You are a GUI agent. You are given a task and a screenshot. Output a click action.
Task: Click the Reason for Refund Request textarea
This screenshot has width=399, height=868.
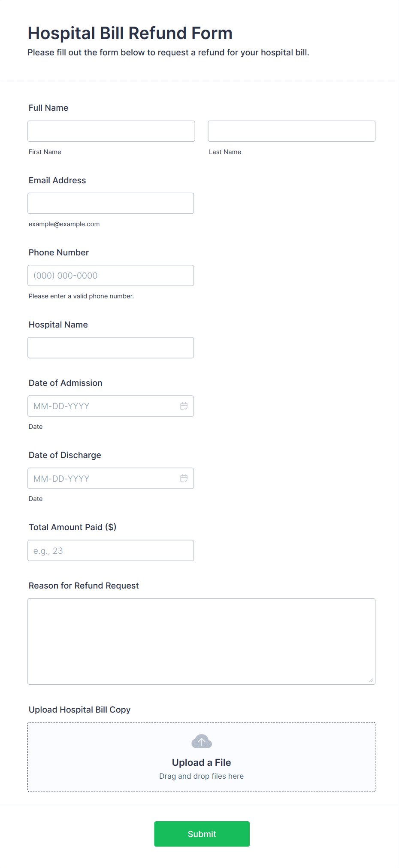(x=201, y=641)
